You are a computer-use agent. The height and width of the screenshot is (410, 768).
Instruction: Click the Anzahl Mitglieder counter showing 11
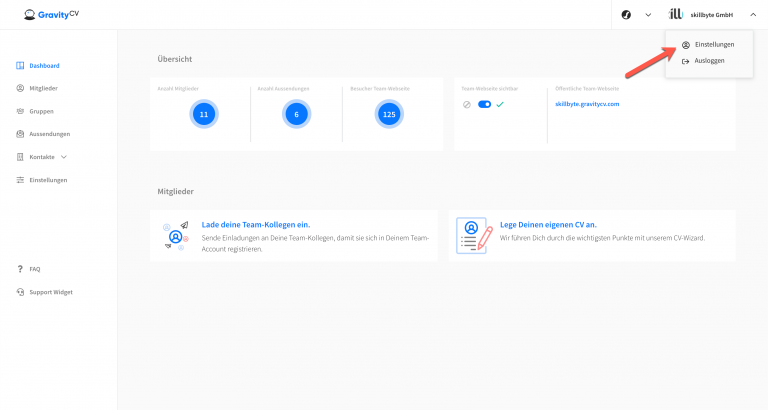[x=204, y=115]
